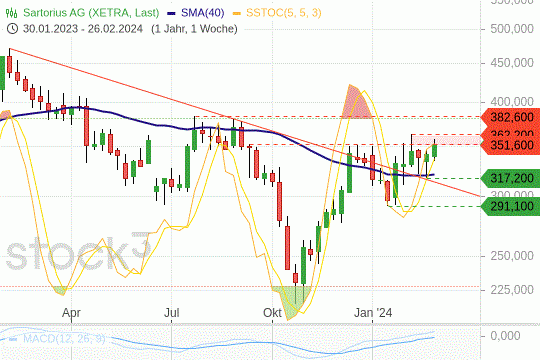Click the candlestick icon beside Sartorius AG
The image size is (540, 360).
tap(11, 13)
